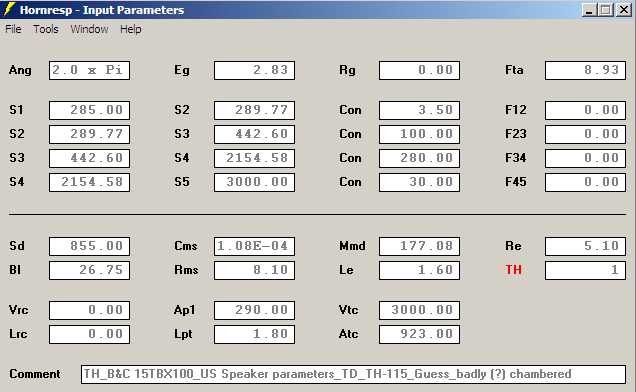Maximize the Hornresp window
The width and height of the screenshot is (636, 392).
[x=606, y=10]
